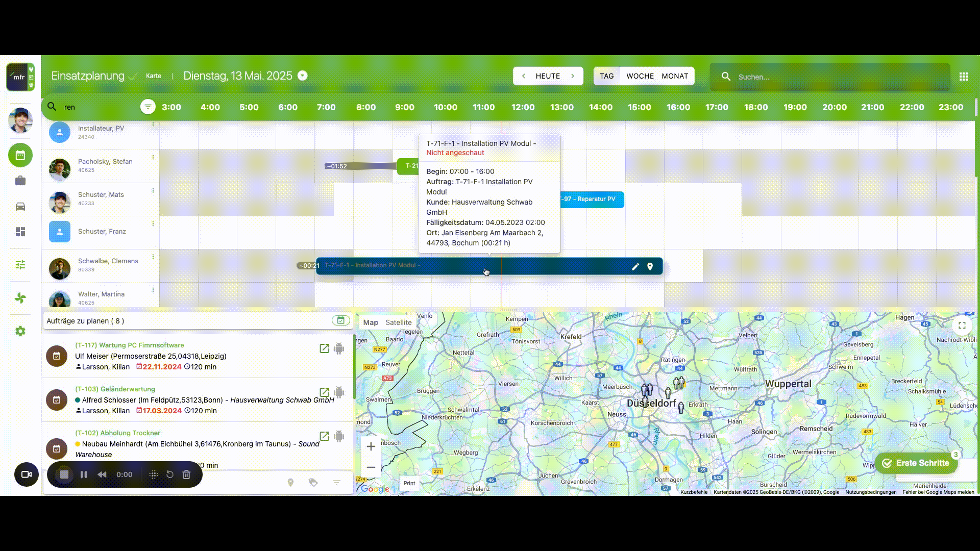Image resolution: width=980 pixels, height=551 pixels.
Task: Switch map to Satellite view
Action: 398,322
